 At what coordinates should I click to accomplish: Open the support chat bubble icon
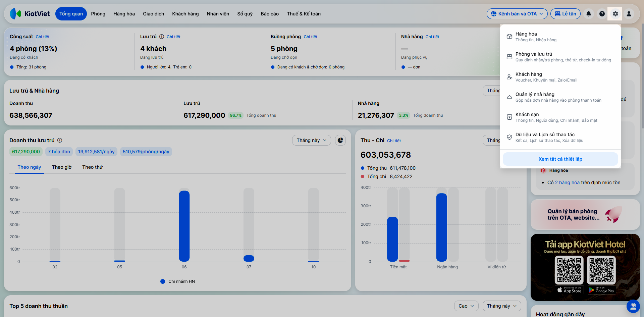633,306
